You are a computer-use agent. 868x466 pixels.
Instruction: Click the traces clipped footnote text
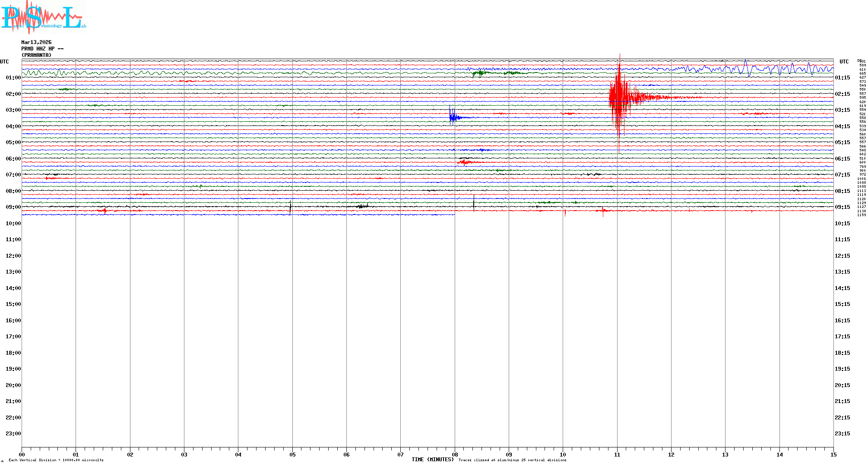[512, 460]
